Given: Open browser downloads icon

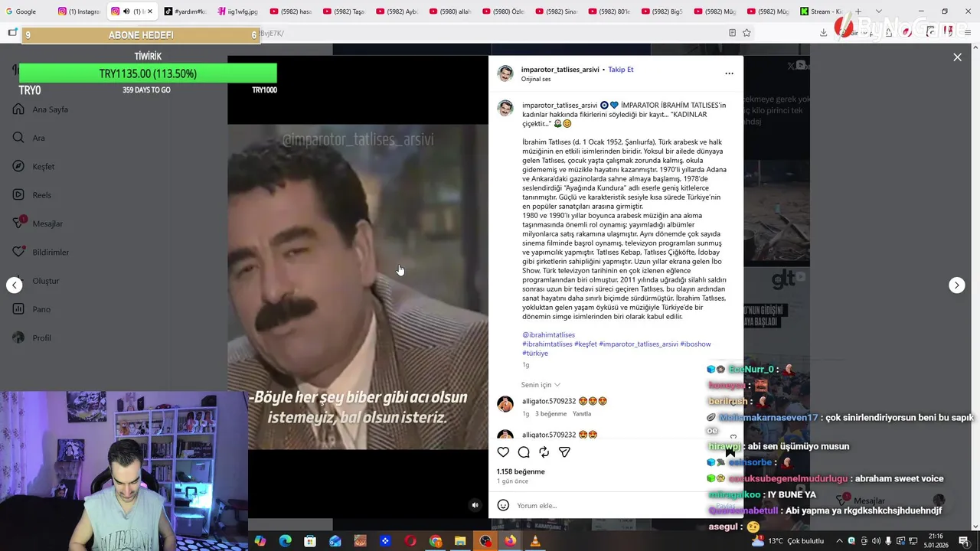Looking at the screenshot, I should point(823,33).
